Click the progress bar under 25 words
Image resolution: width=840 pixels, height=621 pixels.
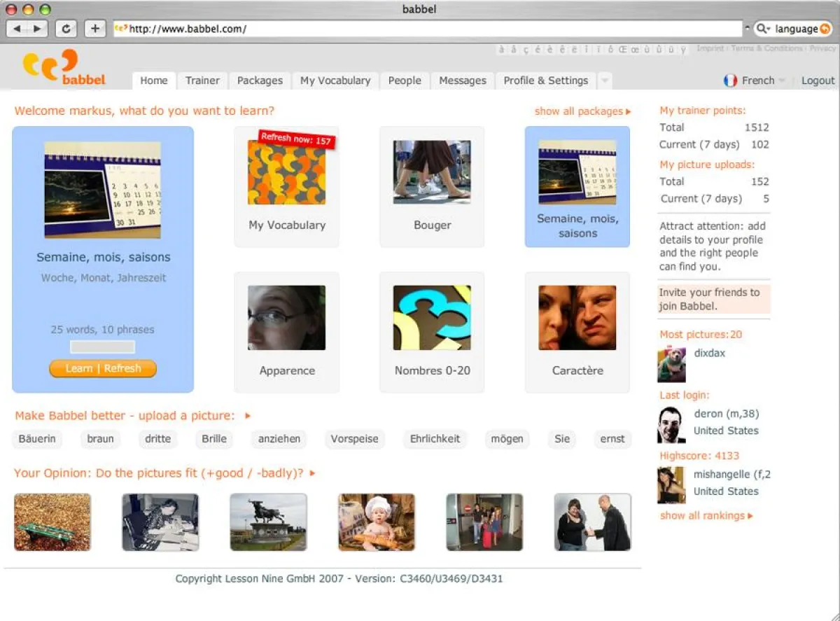point(102,347)
